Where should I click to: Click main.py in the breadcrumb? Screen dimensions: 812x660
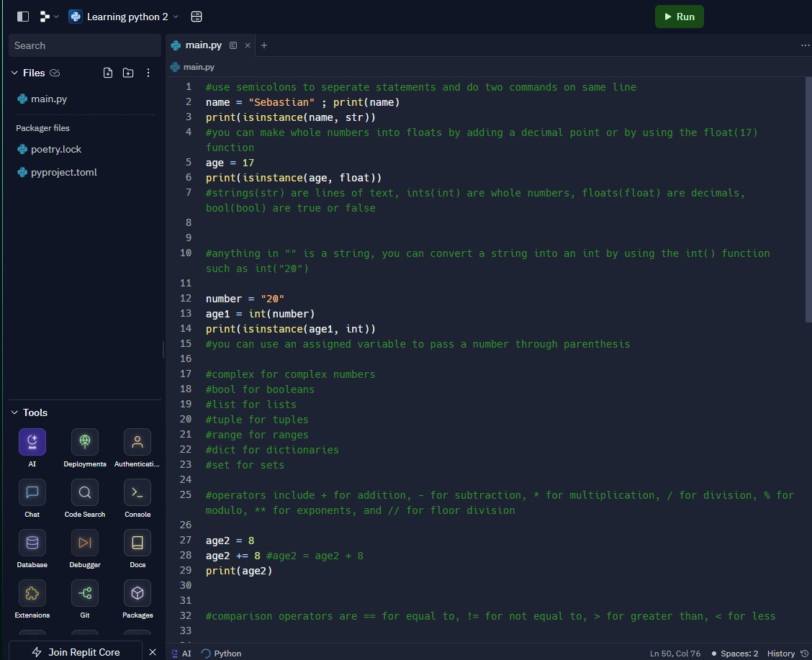coord(193,67)
